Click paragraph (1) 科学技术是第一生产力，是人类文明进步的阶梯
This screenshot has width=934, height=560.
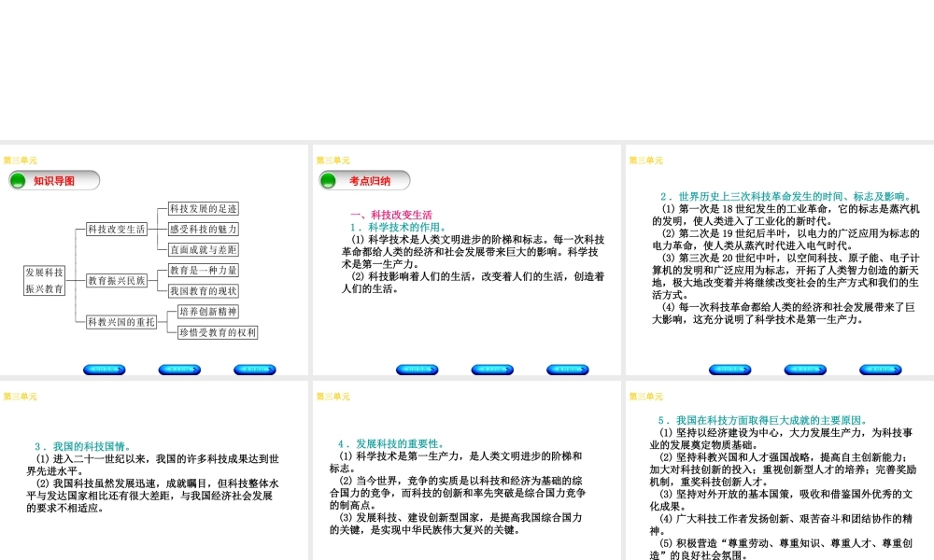457,462
